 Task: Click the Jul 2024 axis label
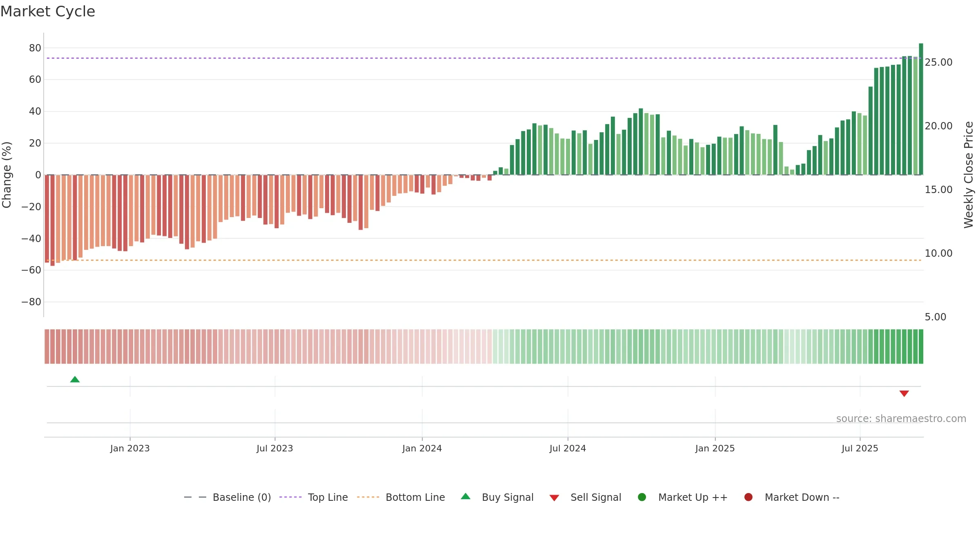point(568,449)
